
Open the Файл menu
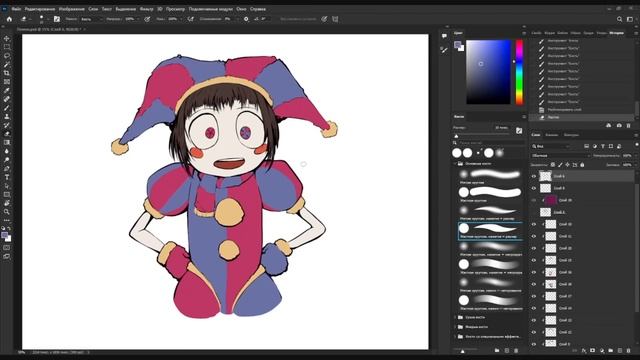(x=16, y=9)
